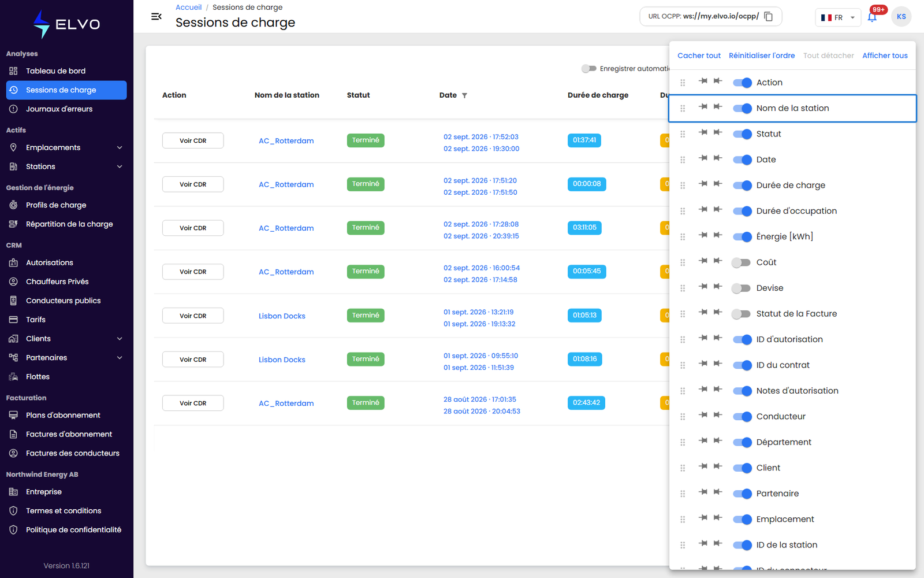
Task: Click the Version 1.6.121 text
Action: click(x=66, y=566)
